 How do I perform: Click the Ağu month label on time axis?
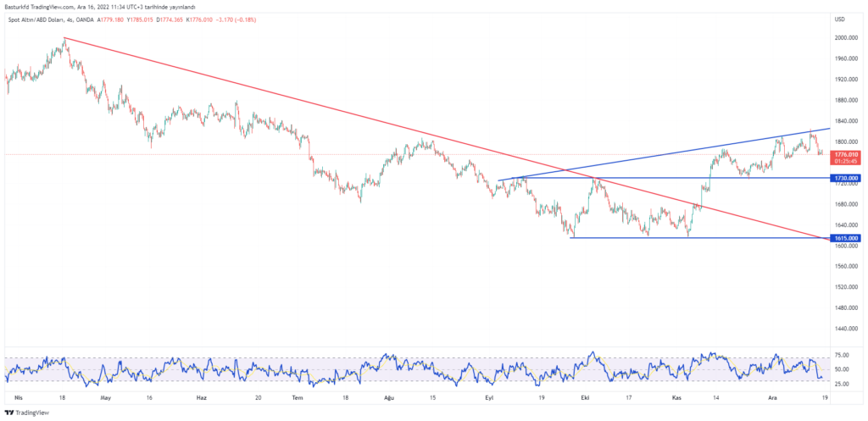pyautogui.click(x=390, y=397)
